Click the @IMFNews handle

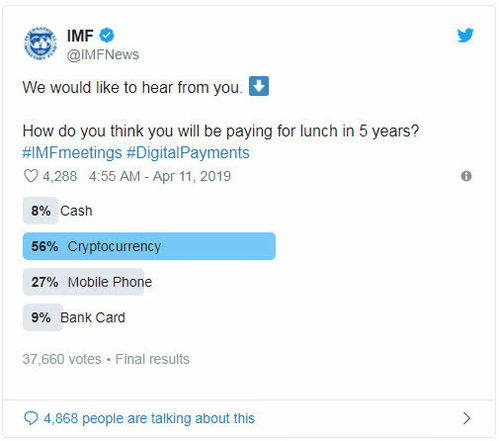coord(103,55)
